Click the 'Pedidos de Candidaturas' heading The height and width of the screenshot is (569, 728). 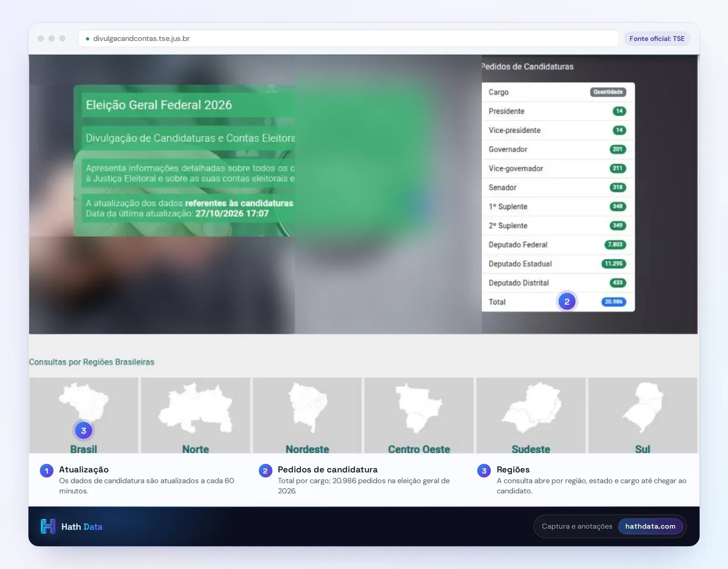(527, 66)
